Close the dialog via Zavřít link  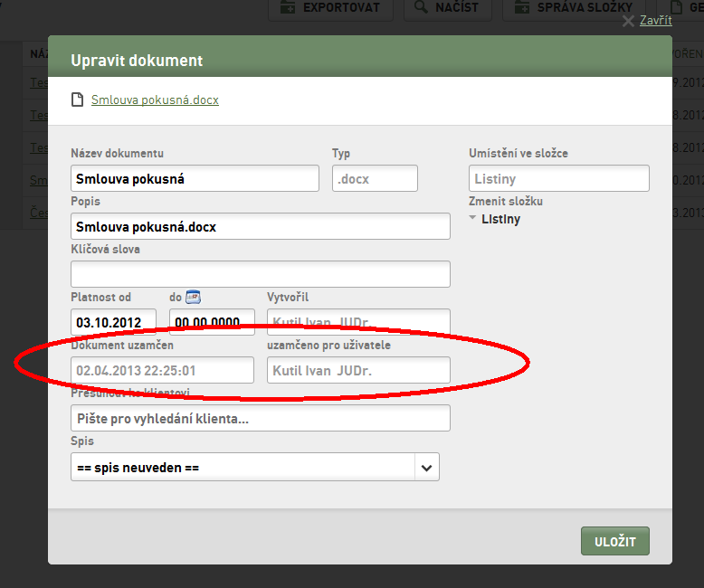655,21
